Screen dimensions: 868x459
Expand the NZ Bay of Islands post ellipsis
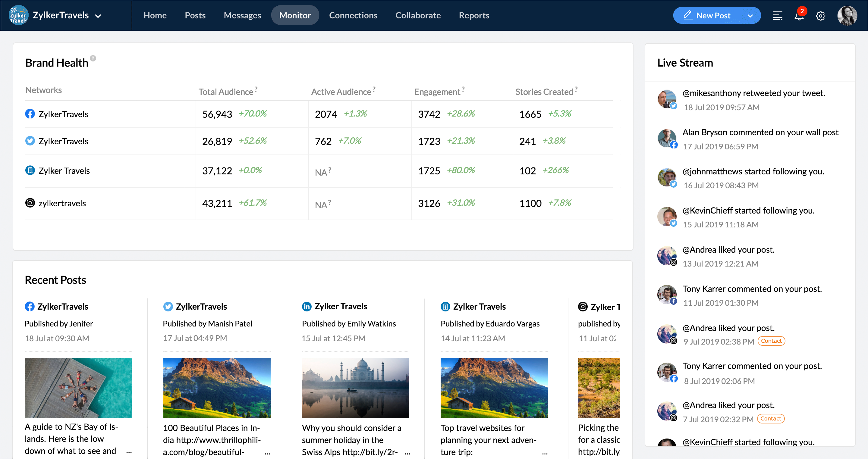[x=129, y=452]
